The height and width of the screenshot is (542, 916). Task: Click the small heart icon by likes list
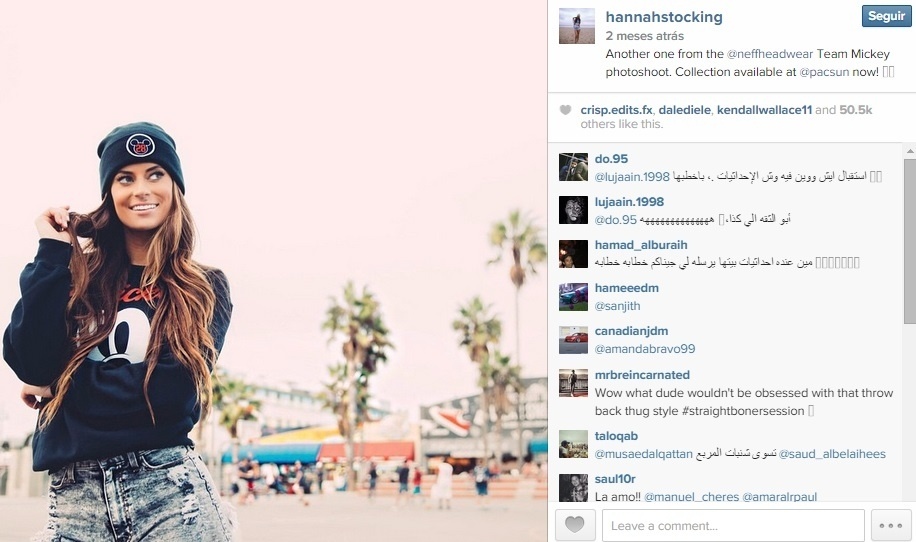tap(565, 110)
